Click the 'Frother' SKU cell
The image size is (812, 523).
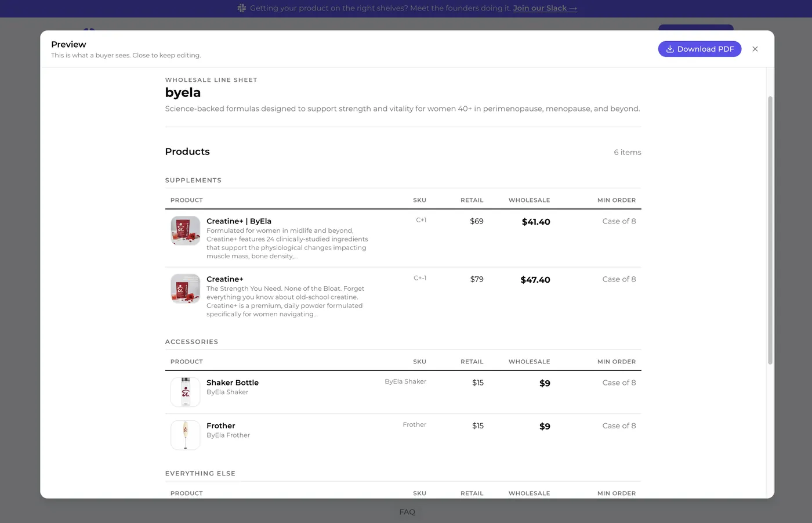coord(415,424)
